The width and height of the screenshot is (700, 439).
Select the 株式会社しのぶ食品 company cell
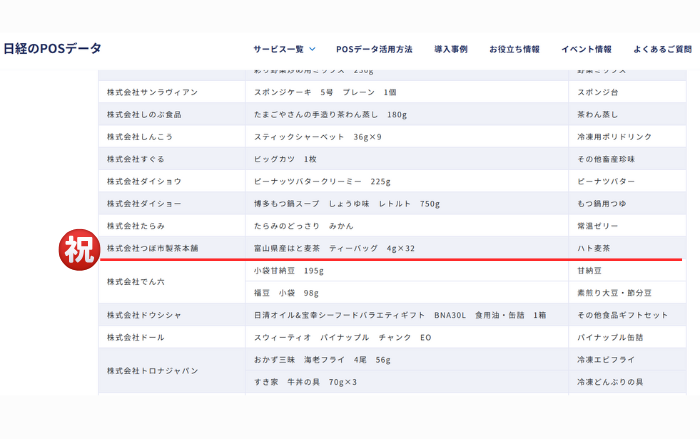(172, 114)
